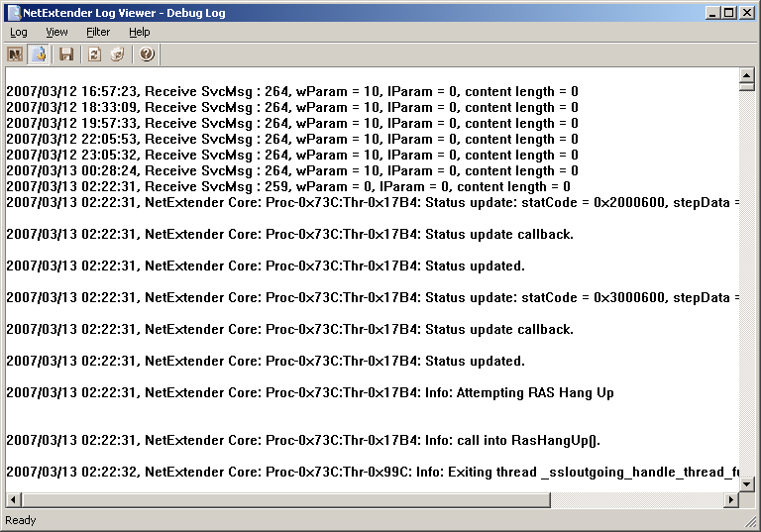Click the Save log floppy disk icon
Image resolution: width=761 pixels, height=532 pixels.
coord(66,54)
